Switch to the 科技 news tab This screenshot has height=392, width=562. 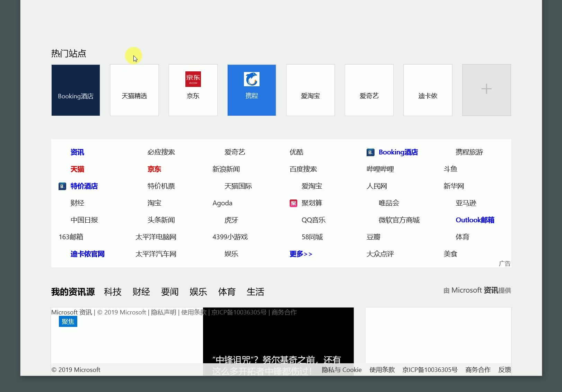click(113, 292)
